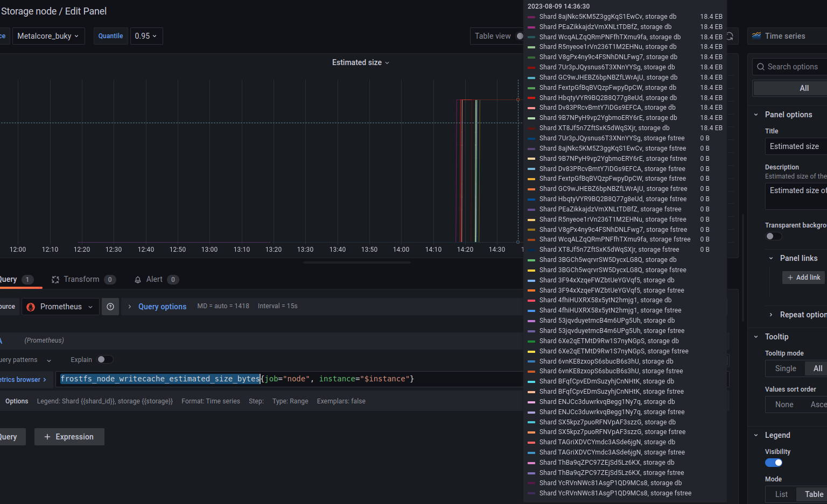Click the plus icon on Expression button

coord(47,437)
